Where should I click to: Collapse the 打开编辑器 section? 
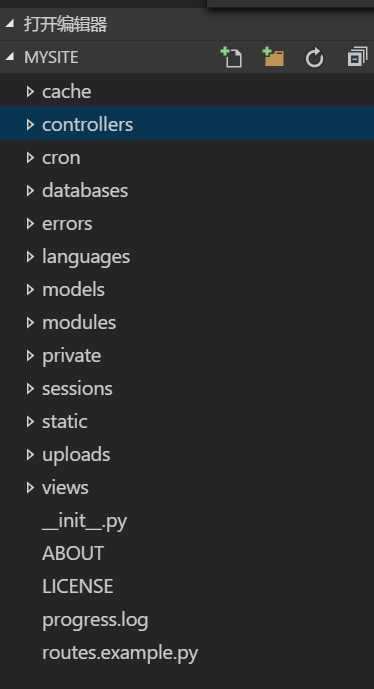pyautogui.click(x=10, y=25)
